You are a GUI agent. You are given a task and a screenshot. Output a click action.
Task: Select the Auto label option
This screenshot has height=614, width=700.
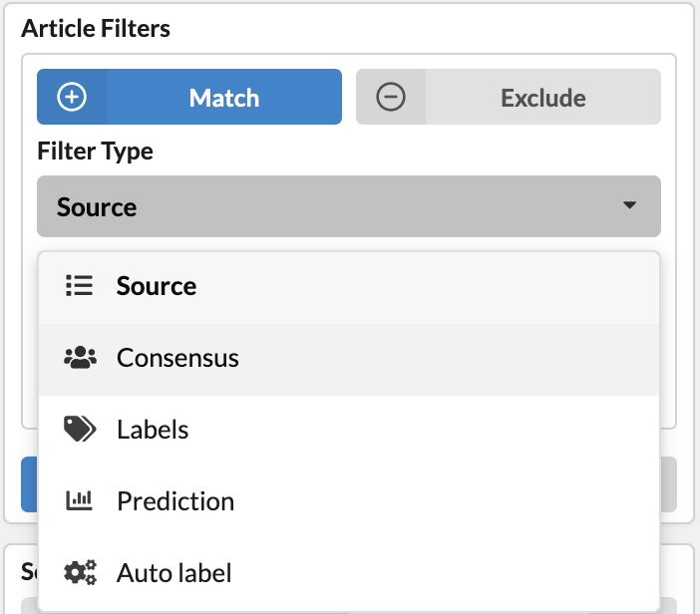point(349,574)
